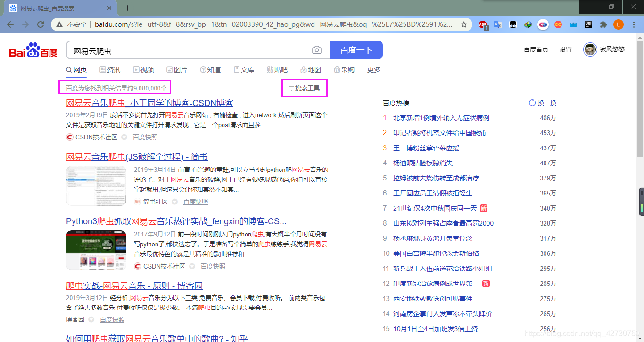The image size is (644, 342).
Task: Switch to the 图片 tab
Action: pos(177,70)
